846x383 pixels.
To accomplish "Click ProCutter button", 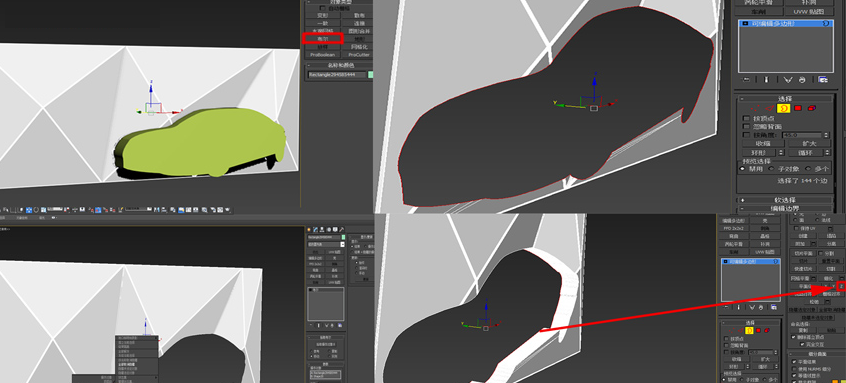I will (359, 54).
